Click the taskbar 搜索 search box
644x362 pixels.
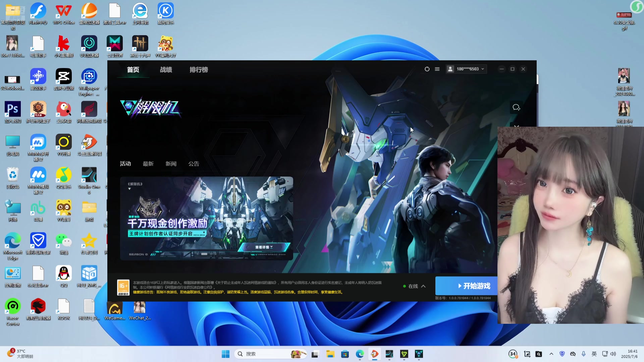[x=271, y=354]
